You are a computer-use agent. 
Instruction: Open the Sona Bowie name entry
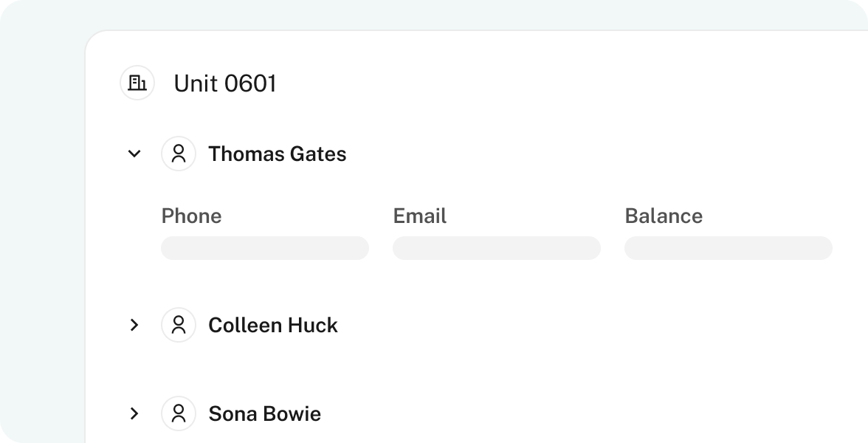pyautogui.click(x=264, y=414)
